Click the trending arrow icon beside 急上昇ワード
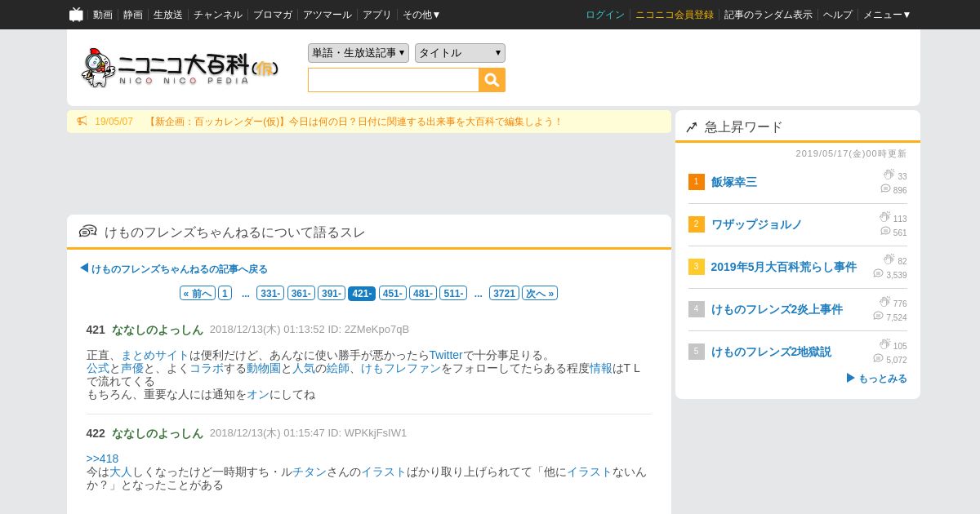This screenshot has width=980, height=514. pyautogui.click(x=692, y=126)
